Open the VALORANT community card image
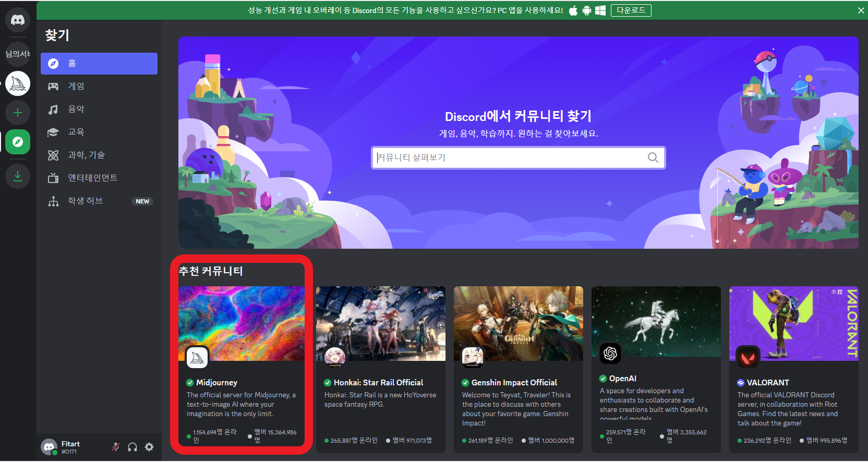Viewport: 868px width, 462px height. [794, 323]
